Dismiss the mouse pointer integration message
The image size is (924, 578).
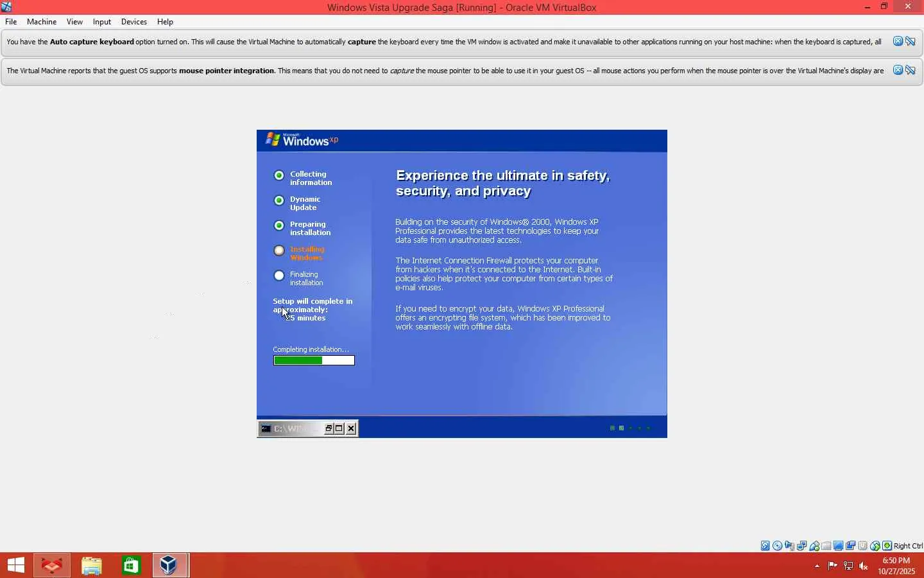[x=898, y=70]
